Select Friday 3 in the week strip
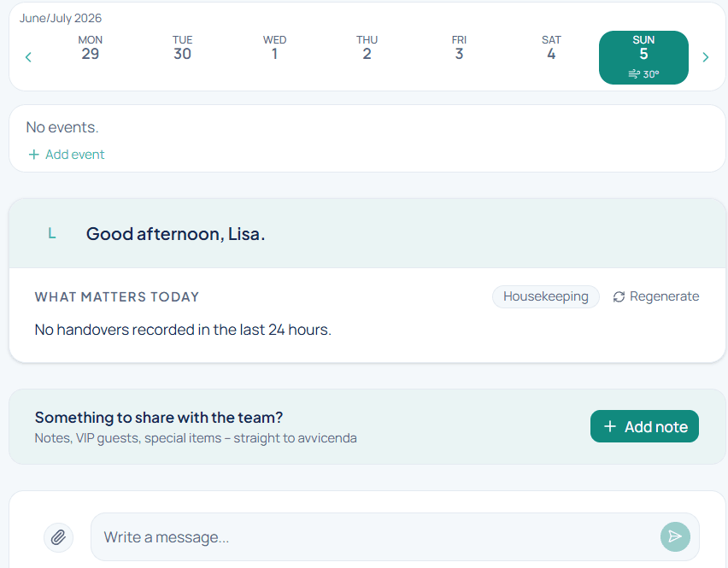The height and width of the screenshot is (568, 728). (459, 48)
